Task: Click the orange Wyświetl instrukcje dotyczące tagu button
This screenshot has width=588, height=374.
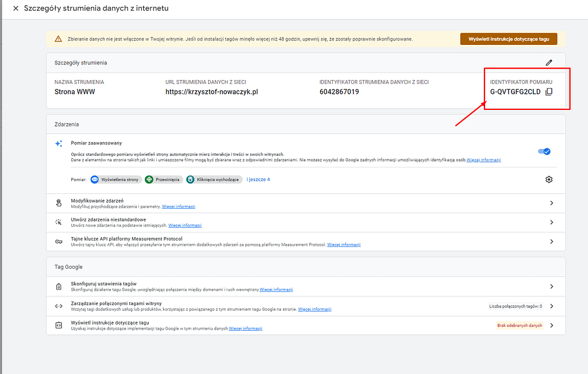Action: point(508,39)
